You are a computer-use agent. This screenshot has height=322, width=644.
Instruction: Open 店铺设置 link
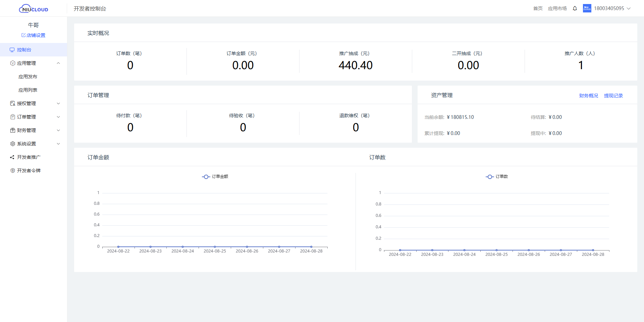[x=36, y=35]
